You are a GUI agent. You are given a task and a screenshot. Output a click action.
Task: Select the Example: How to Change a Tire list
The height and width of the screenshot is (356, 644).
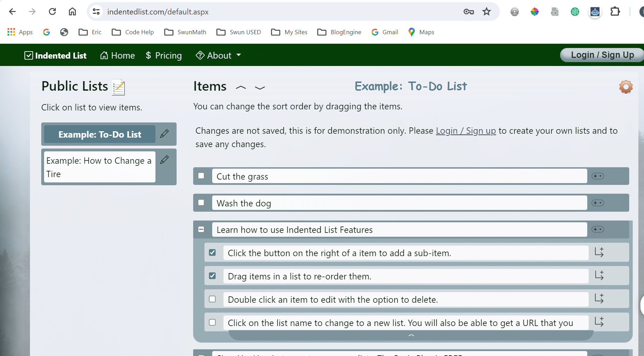pyautogui.click(x=99, y=167)
